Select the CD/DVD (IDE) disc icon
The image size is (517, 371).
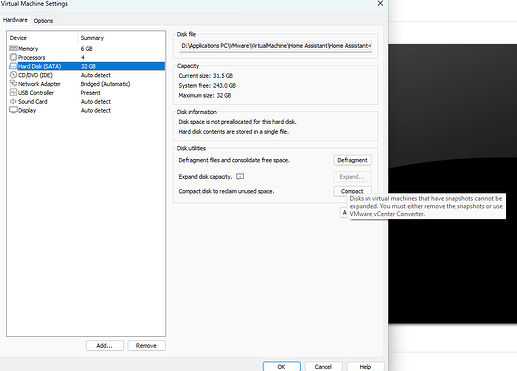pyautogui.click(x=13, y=75)
